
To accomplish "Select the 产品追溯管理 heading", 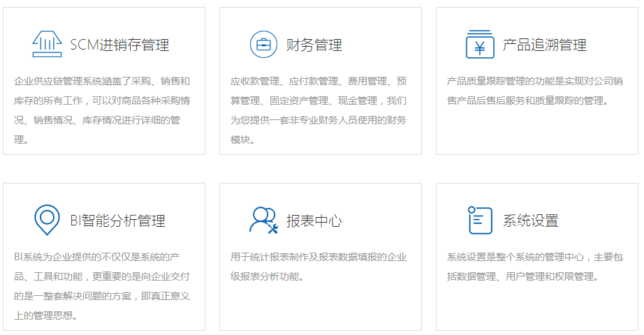I will (545, 45).
